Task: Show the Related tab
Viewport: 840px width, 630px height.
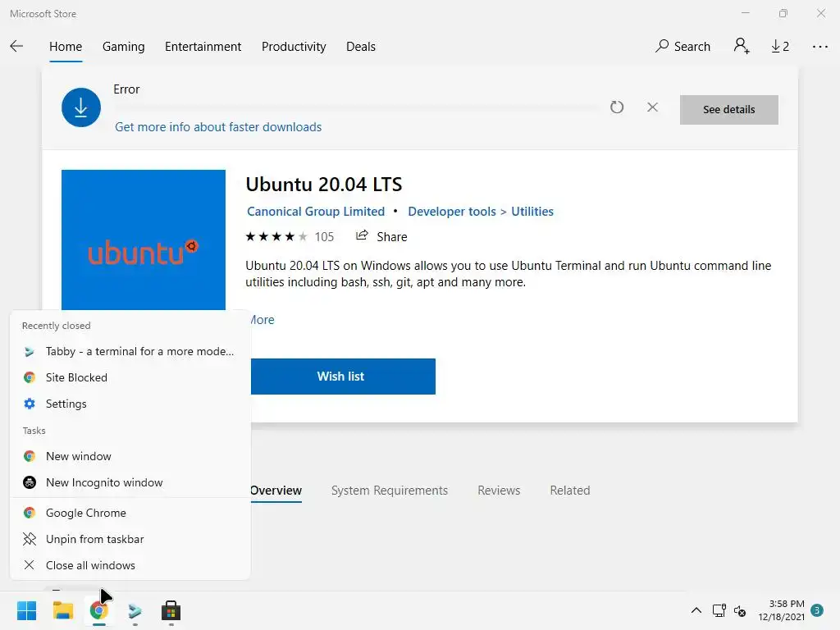Action: pos(570,491)
